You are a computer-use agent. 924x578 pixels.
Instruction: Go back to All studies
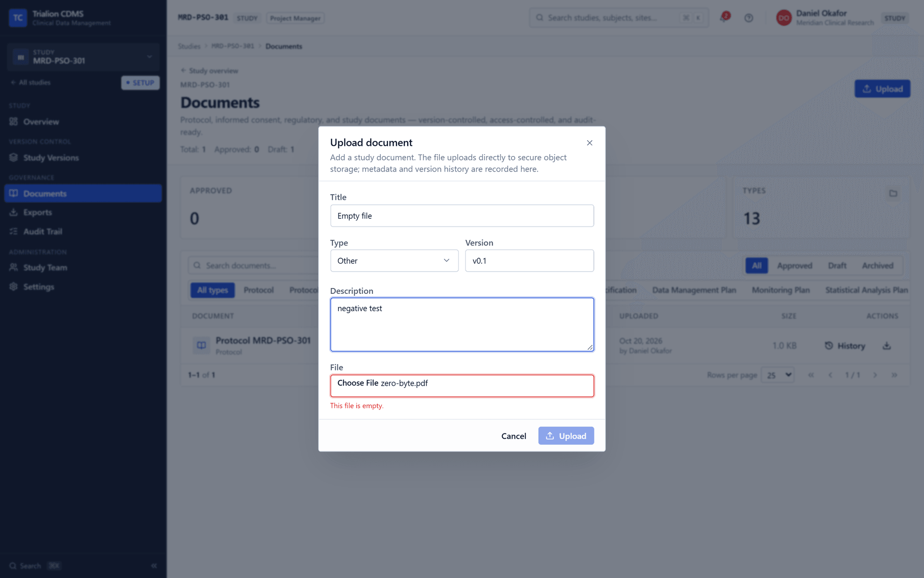(x=31, y=82)
